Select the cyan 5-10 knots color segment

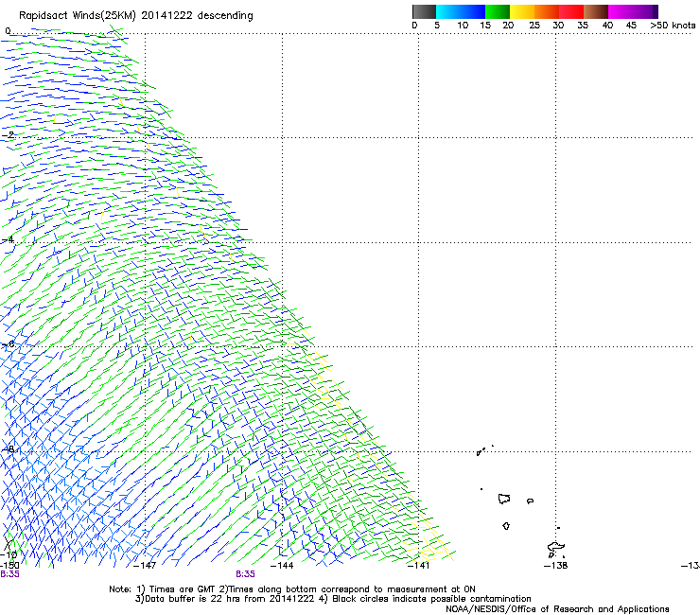coord(447,11)
